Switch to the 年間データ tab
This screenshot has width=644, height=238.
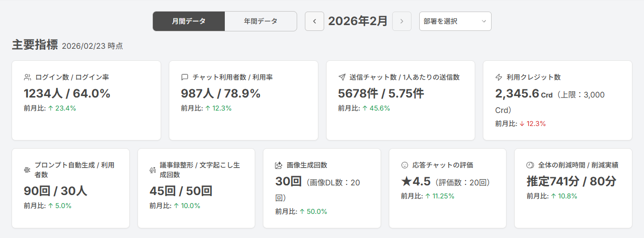pyautogui.click(x=260, y=21)
